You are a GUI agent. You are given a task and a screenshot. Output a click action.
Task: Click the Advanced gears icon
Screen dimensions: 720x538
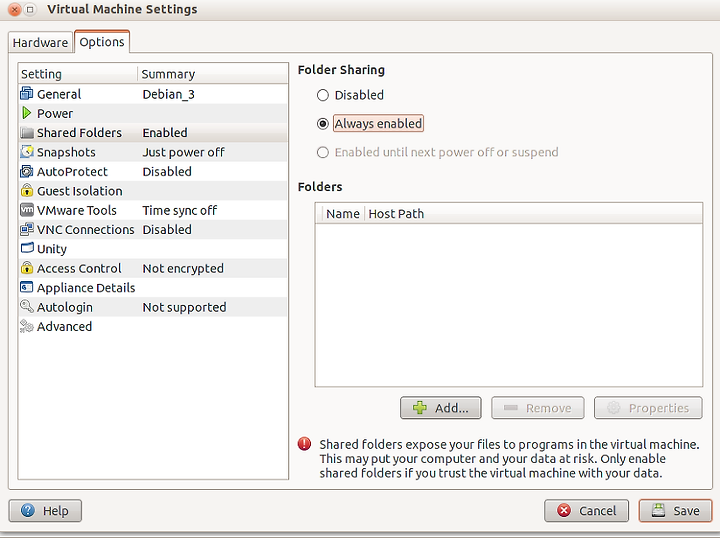27,326
